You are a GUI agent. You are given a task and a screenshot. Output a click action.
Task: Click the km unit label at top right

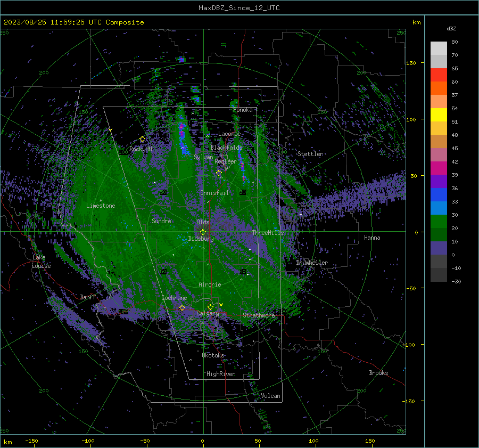[416, 22]
